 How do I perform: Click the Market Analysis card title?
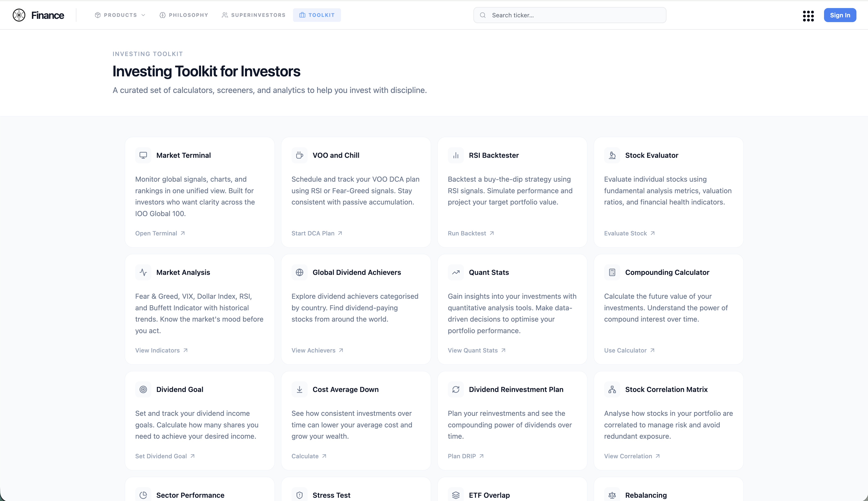tap(183, 272)
